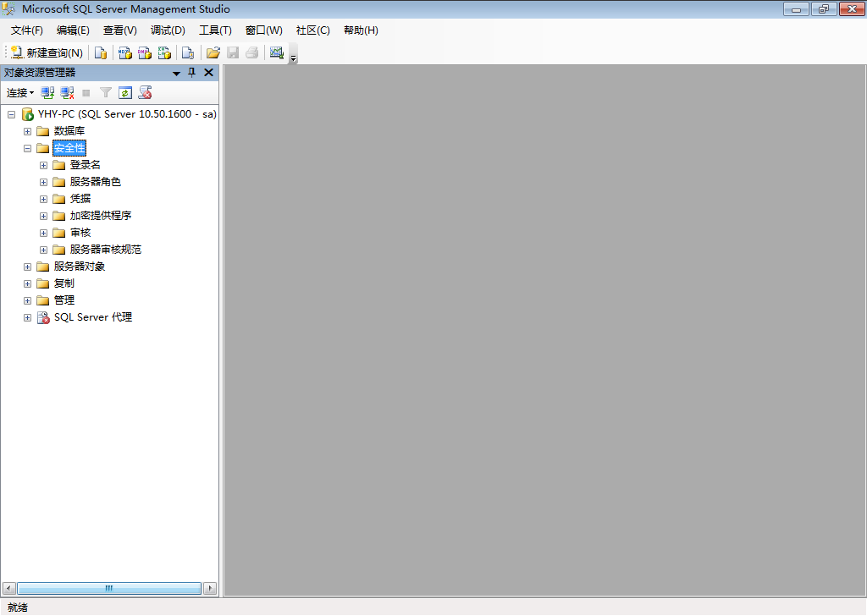Click the 新建查询(N) toolbar button
This screenshot has width=867, height=616.
(47, 52)
